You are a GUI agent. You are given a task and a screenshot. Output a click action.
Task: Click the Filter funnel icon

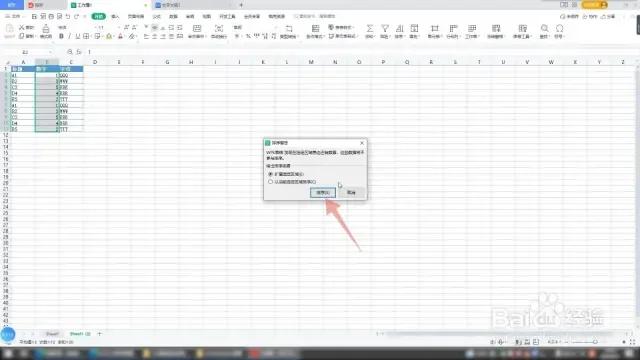click(384, 28)
